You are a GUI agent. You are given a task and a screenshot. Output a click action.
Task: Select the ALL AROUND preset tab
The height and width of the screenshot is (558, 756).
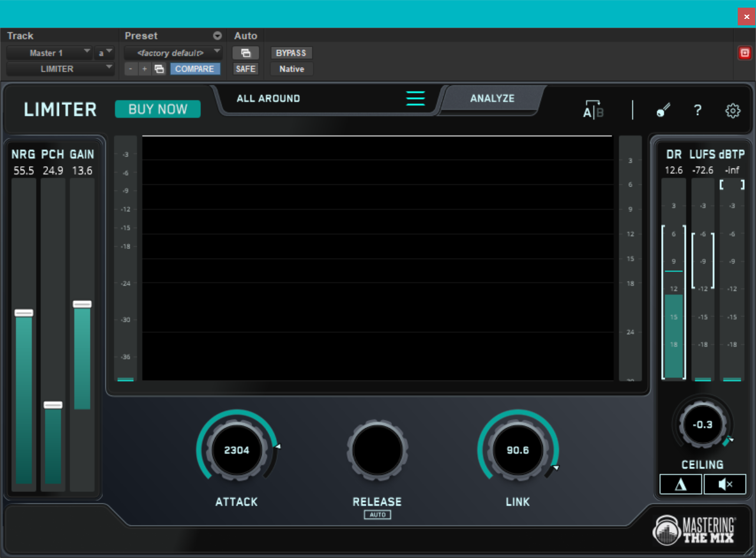pos(268,98)
